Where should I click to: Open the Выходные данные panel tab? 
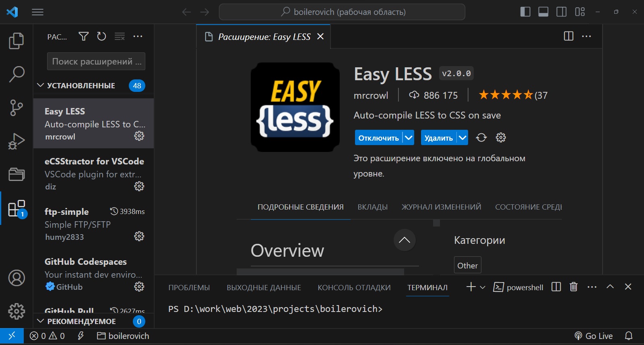[264, 288]
